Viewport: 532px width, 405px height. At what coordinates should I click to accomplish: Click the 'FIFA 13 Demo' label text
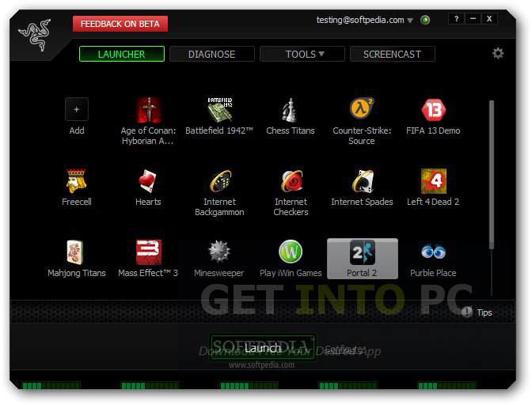tap(433, 131)
